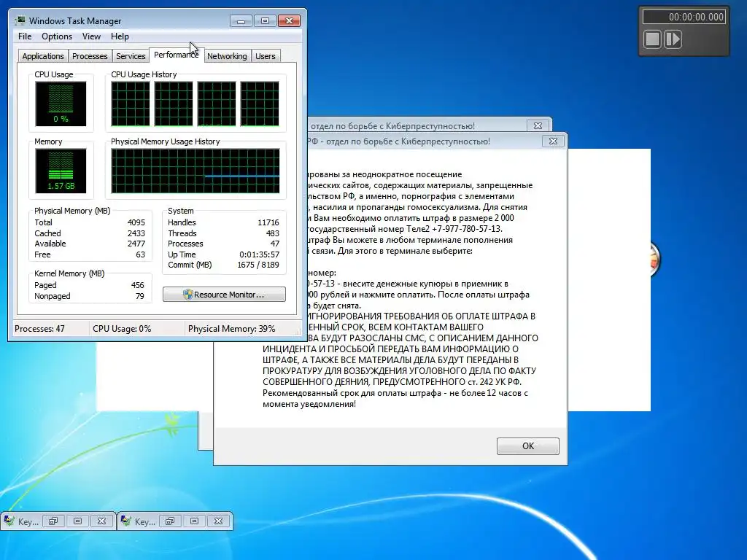Click "Processes: 47" in the status bar
The image size is (747, 560).
click(39, 329)
